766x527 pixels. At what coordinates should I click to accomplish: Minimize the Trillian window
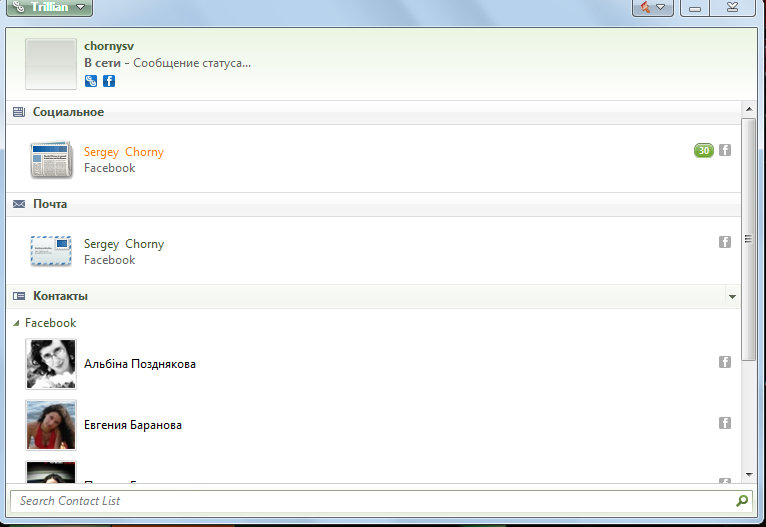point(695,8)
